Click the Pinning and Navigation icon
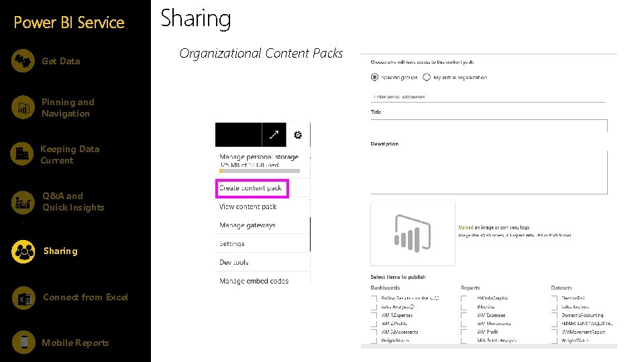Image resolution: width=644 pixels, height=362 pixels. [x=23, y=107]
